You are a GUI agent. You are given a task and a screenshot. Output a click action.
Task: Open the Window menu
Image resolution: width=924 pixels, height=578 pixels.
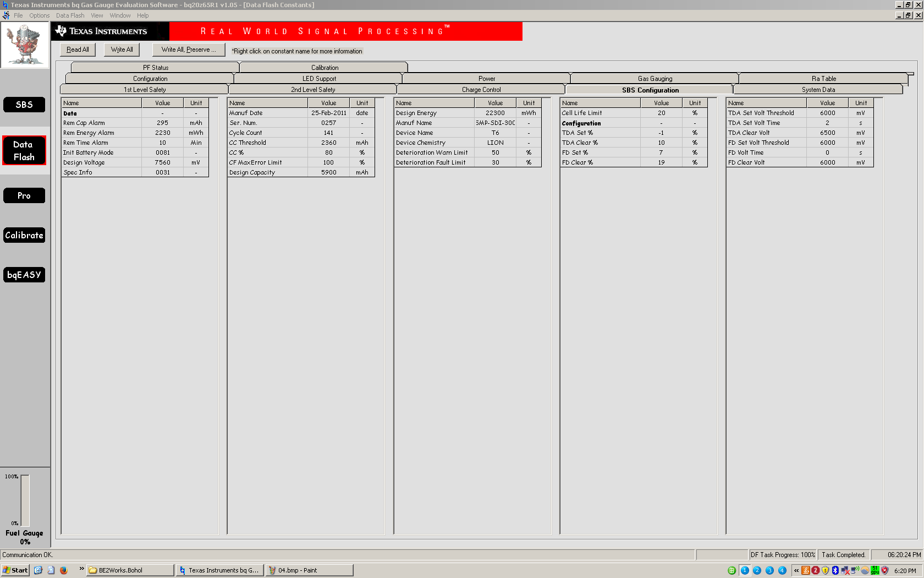tap(120, 15)
